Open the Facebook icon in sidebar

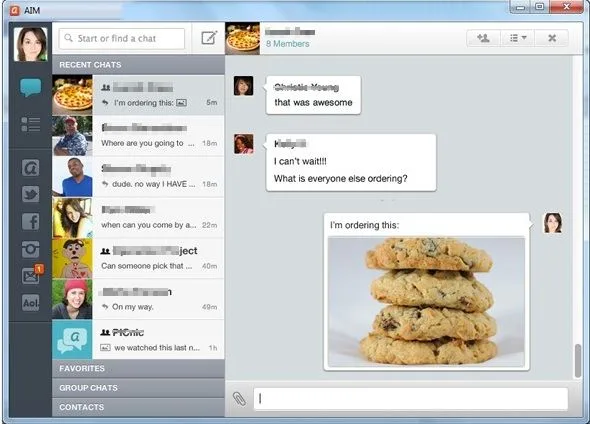coord(30,221)
